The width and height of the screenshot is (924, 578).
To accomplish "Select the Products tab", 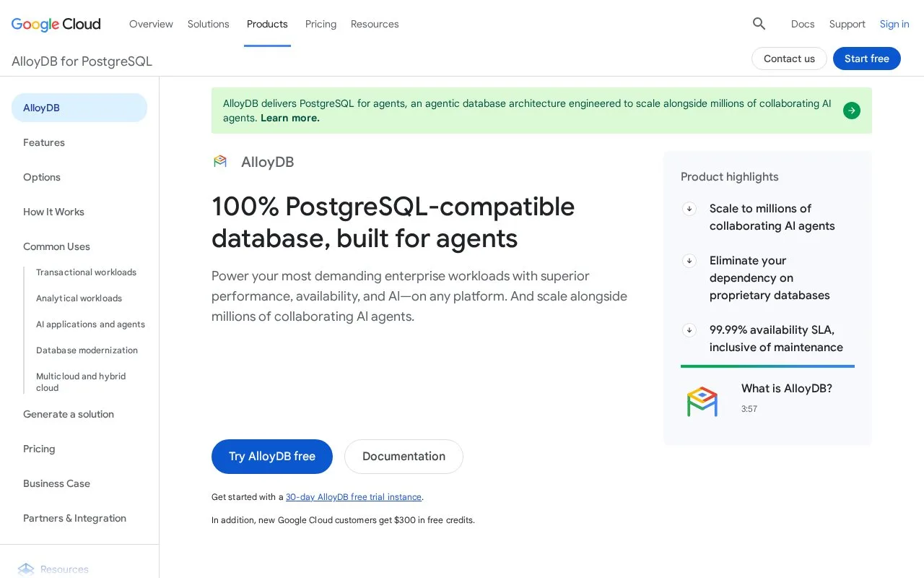I will click(267, 24).
